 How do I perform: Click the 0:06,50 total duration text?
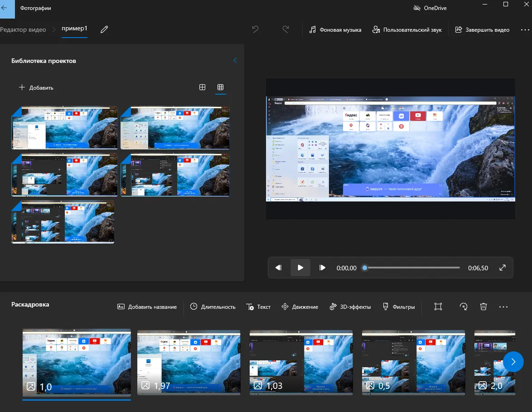tap(478, 268)
